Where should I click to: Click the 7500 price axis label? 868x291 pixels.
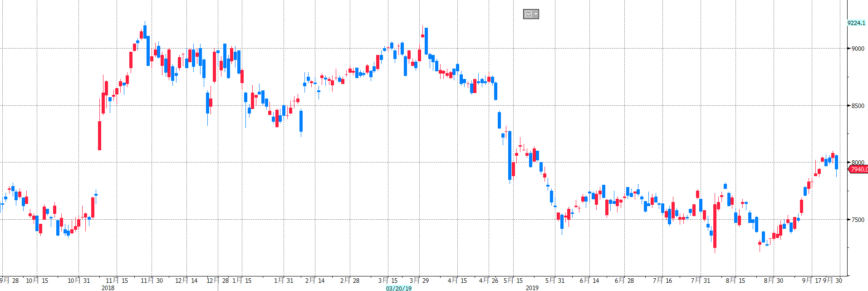[x=858, y=220]
